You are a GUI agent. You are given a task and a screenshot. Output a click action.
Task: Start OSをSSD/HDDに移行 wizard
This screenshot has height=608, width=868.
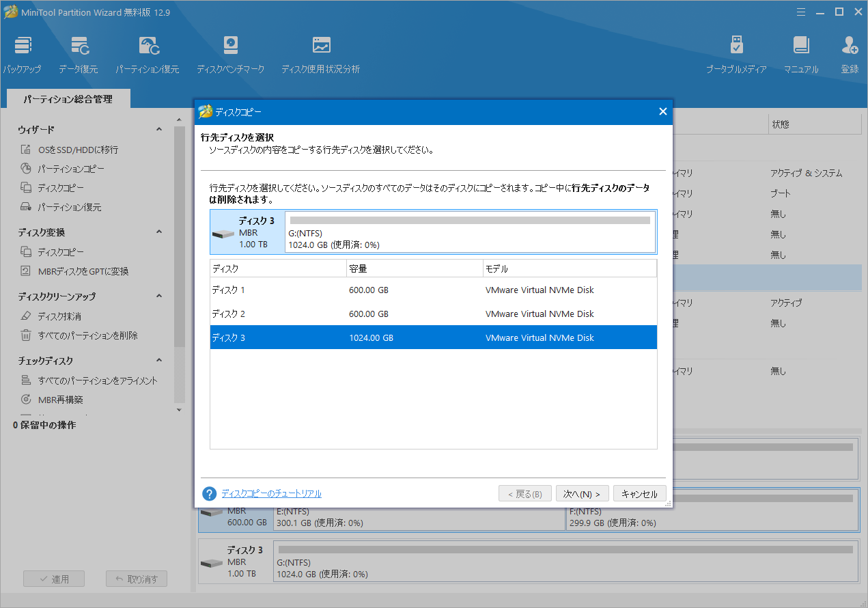pyautogui.click(x=69, y=150)
